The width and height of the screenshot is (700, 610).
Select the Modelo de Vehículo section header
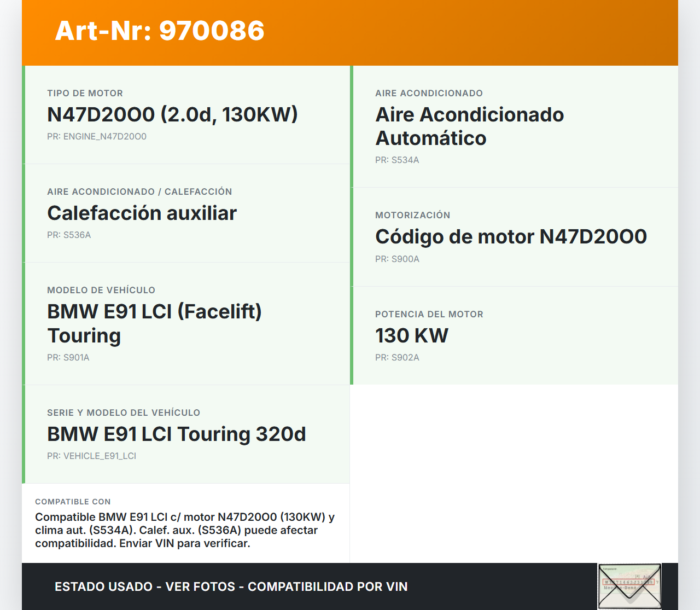[102, 291]
